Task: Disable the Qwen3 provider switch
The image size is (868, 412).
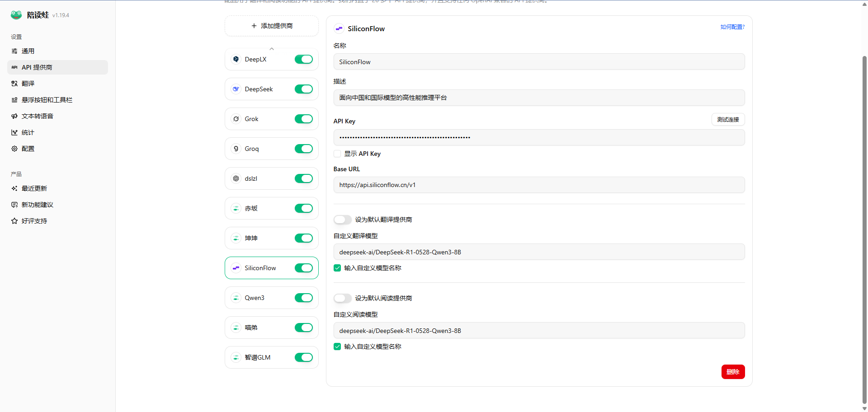Action: coord(304,298)
